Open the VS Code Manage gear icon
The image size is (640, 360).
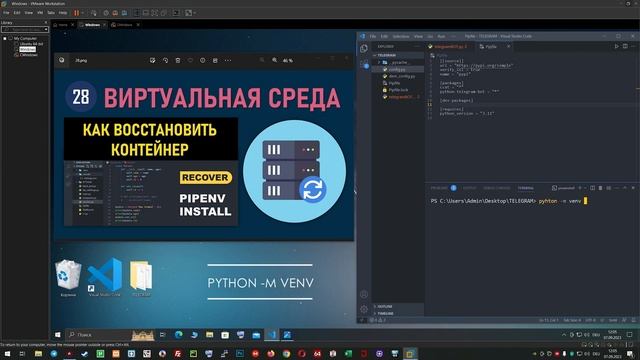364,309
